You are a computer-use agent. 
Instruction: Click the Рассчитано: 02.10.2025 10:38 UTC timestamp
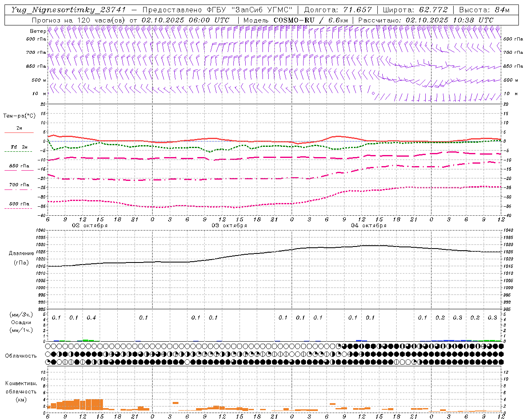(426, 20)
